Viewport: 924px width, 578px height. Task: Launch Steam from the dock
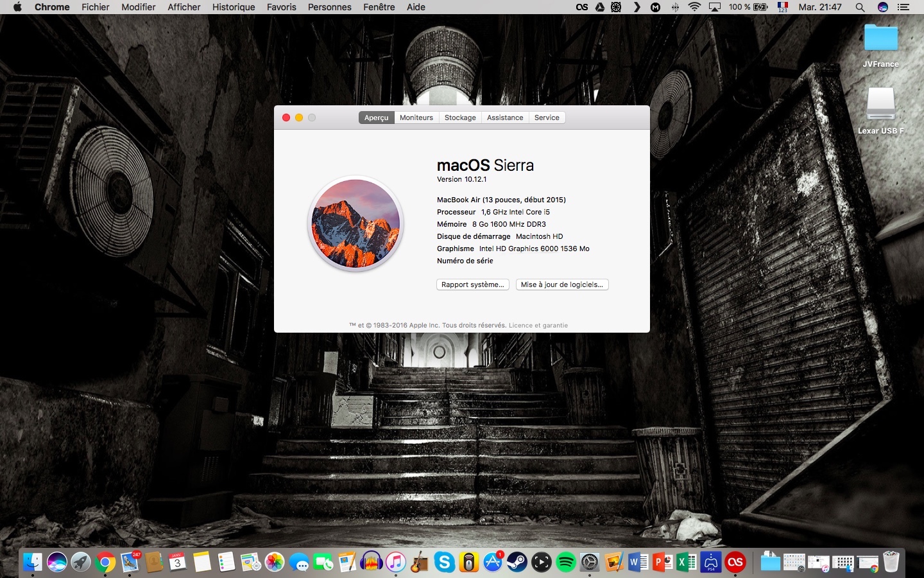tap(517, 563)
